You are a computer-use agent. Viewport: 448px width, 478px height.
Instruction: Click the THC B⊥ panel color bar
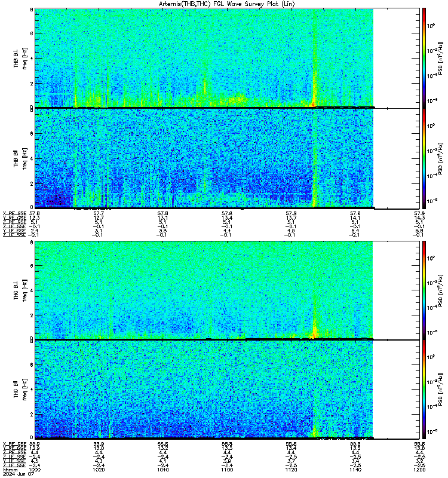tap(424, 290)
